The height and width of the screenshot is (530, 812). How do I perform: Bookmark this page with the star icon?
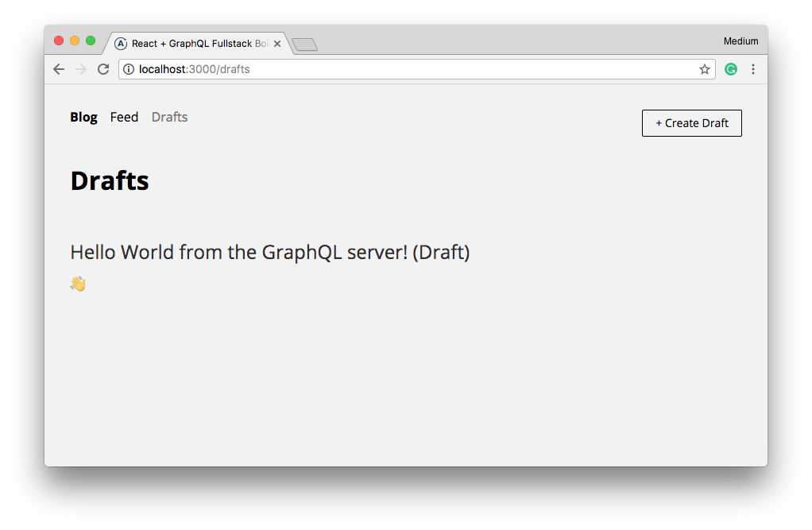pyautogui.click(x=705, y=69)
